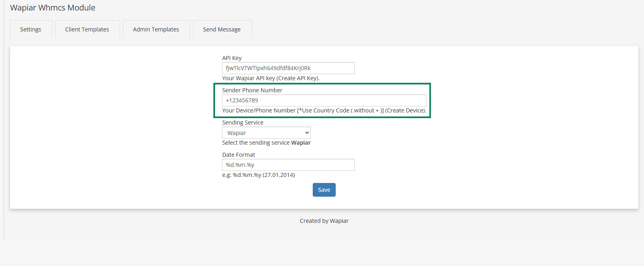This screenshot has height=266, width=644.
Task: Follow the Create API Key link
Action: tap(297, 78)
